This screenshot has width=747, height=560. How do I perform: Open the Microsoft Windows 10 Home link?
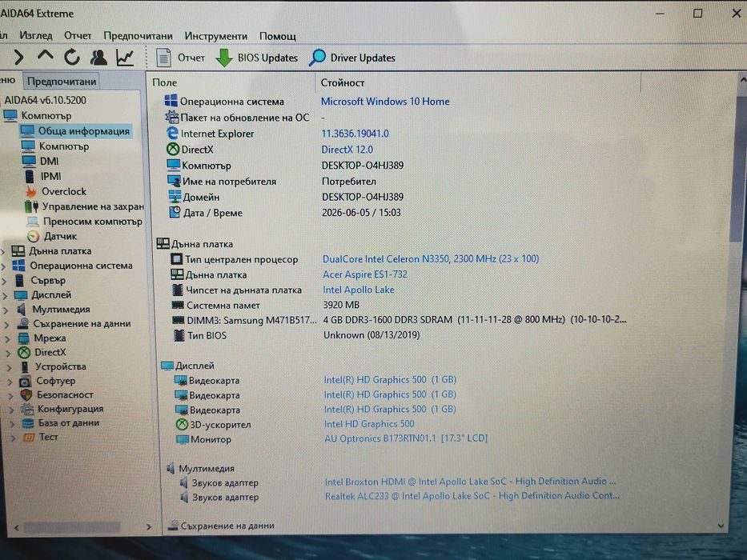(385, 102)
